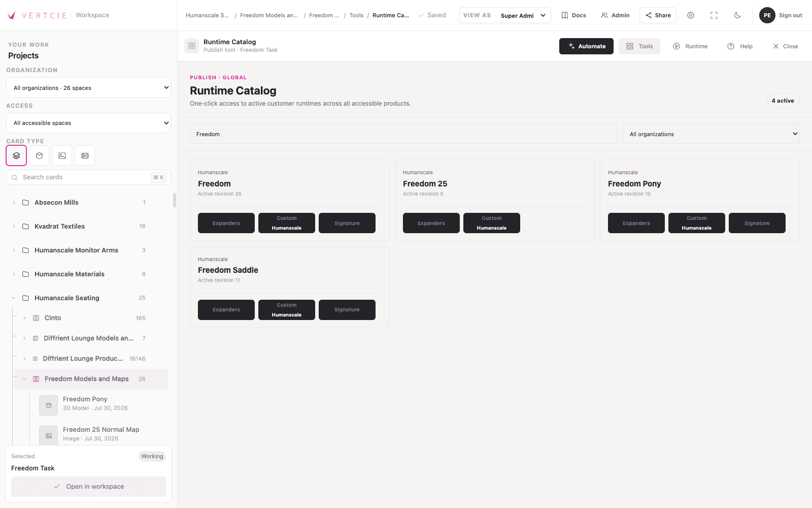Open Expanders runtime for Freedom Saddle
Viewport: 812px width, 508px height.
click(x=226, y=310)
